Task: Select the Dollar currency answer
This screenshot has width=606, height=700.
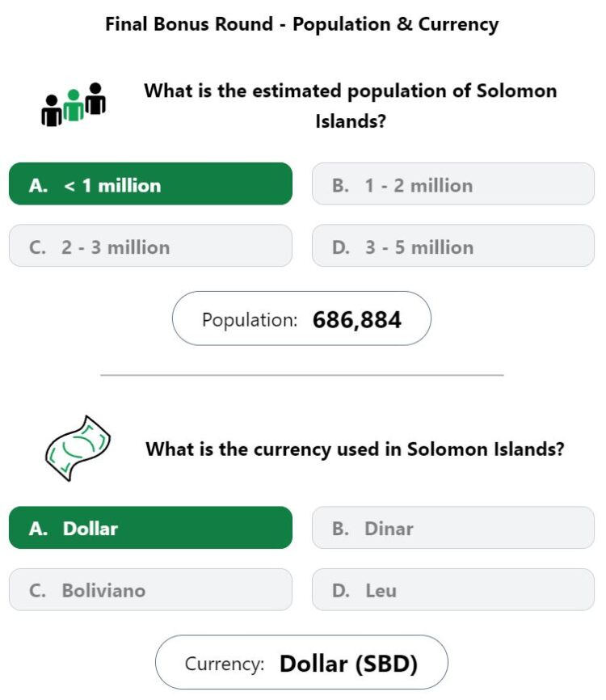Action: (150, 528)
